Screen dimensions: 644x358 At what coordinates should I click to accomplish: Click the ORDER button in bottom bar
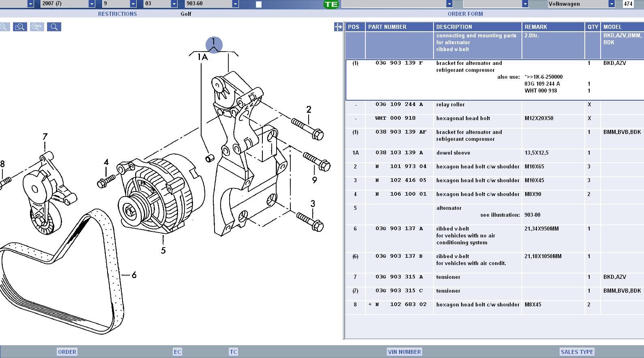click(67, 352)
